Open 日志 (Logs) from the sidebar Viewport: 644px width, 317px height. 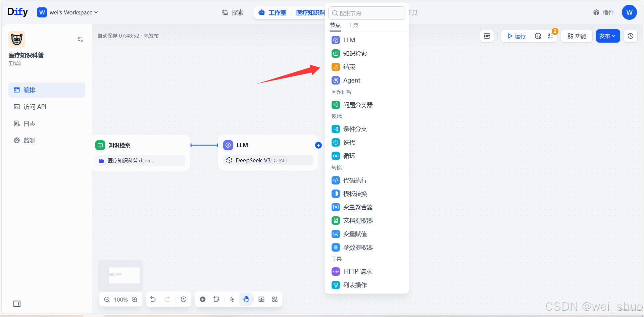[x=29, y=123]
